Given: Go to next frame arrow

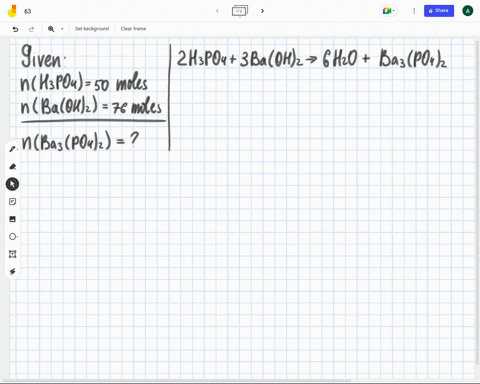Looking at the screenshot, I should 262,11.
